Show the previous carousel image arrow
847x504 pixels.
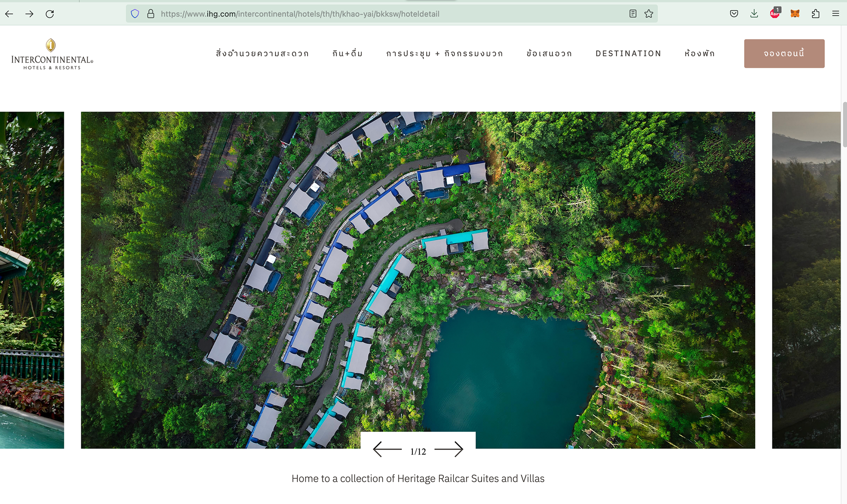(x=387, y=449)
